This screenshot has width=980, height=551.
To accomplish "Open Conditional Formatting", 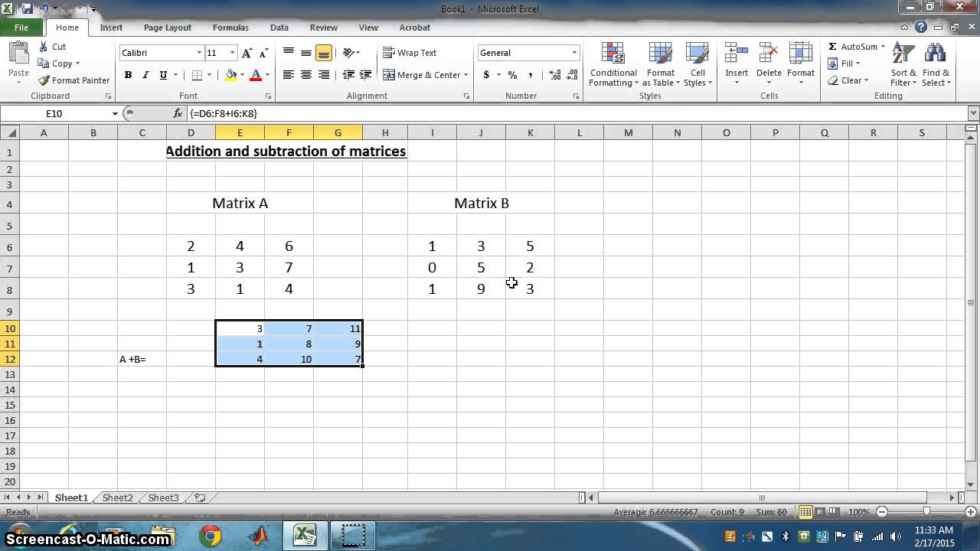I will point(612,65).
